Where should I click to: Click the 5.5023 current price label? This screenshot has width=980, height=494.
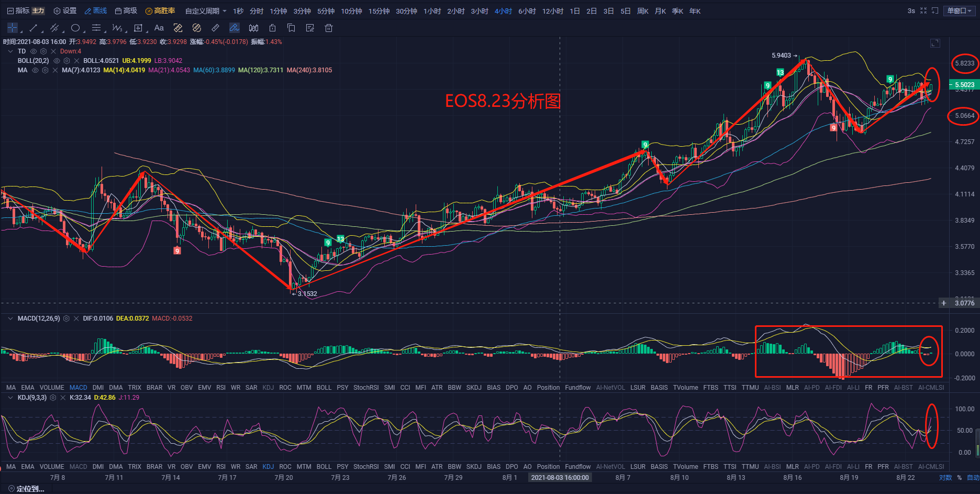click(964, 85)
